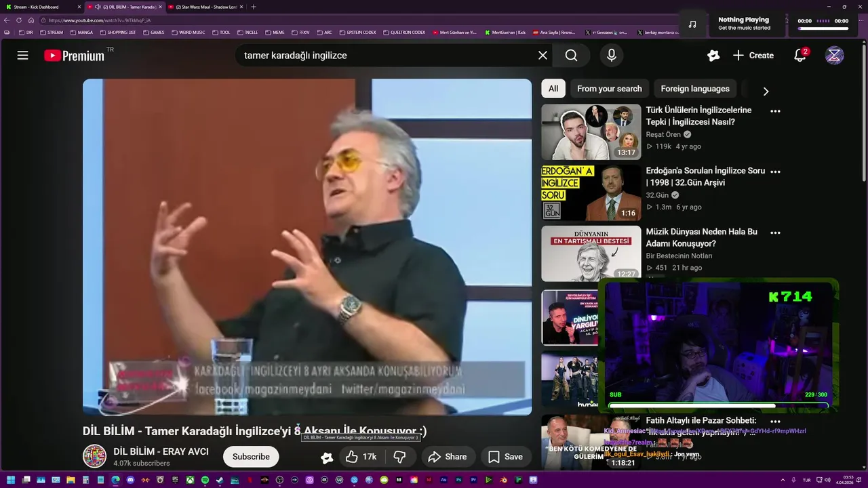Viewport: 868px width, 488px height.
Task: Open the WEIRD MUSIC bookmarks folder
Action: 189,32
